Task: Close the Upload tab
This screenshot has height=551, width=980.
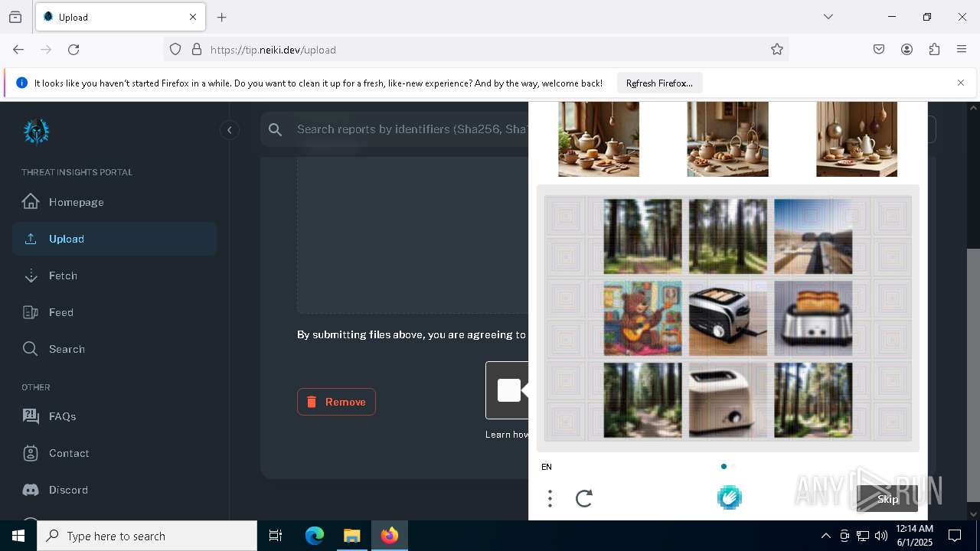Action: coord(193,17)
